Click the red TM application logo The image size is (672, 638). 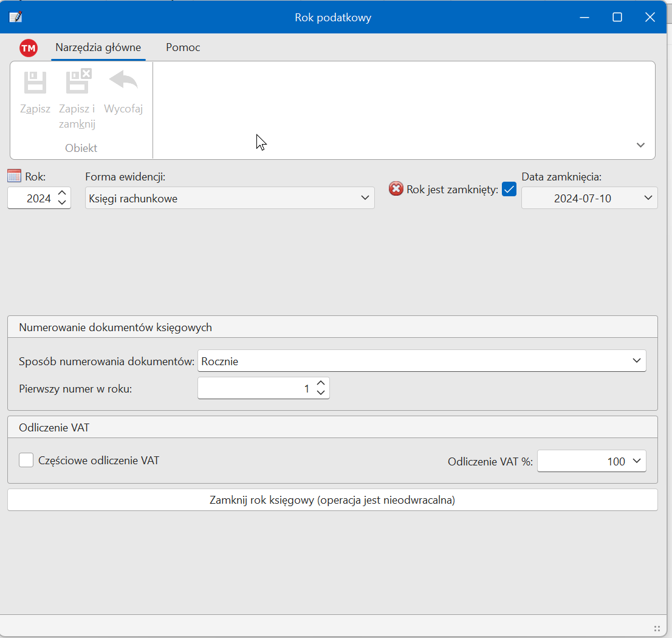(x=29, y=48)
